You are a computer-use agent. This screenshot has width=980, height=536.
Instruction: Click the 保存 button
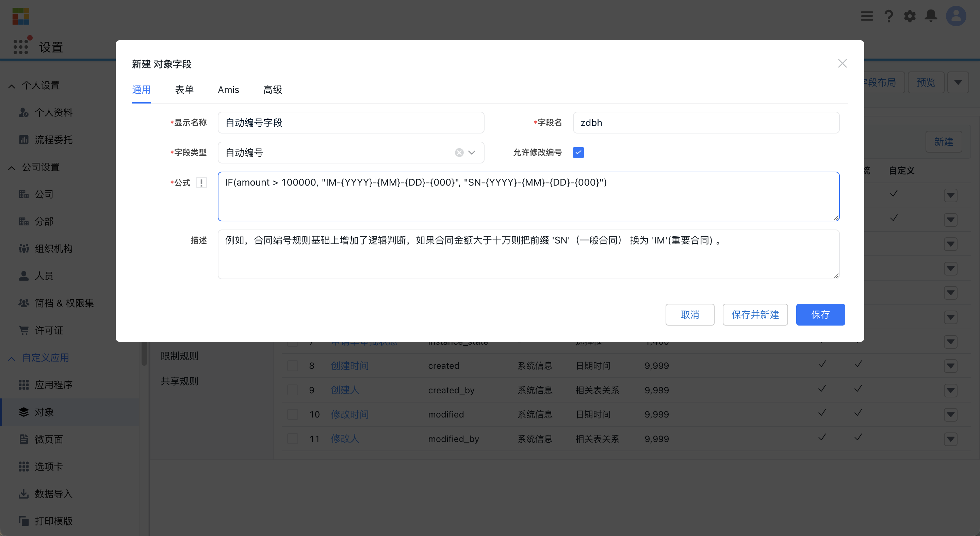click(x=820, y=315)
